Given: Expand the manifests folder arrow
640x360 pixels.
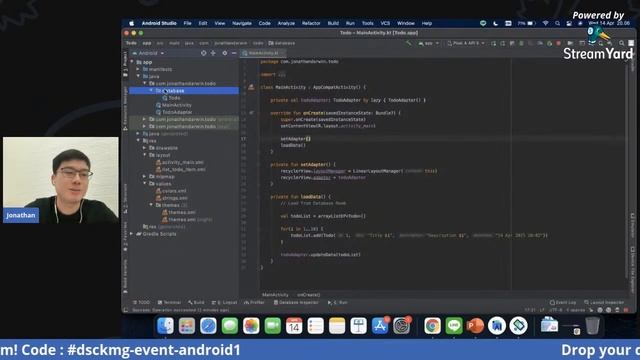Looking at the screenshot, I should pos(138,69).
